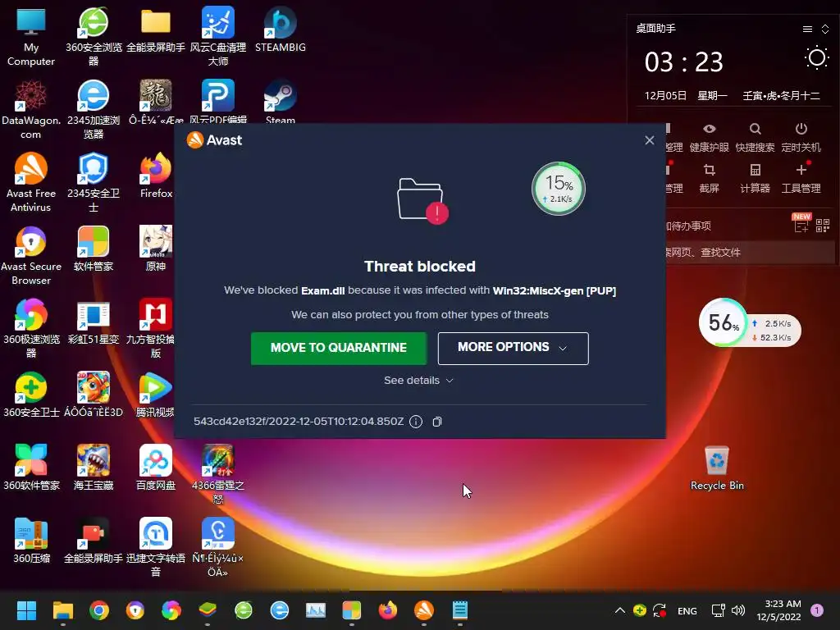Open the 桌面助手 hamburger menu
Screen dimensions: 840x630
(807, 29)
